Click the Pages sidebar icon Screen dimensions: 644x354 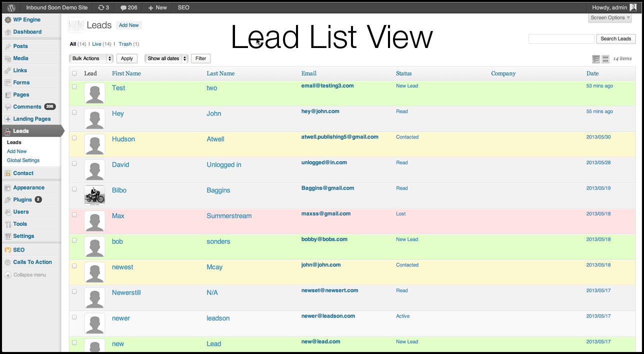coord(8,95)
